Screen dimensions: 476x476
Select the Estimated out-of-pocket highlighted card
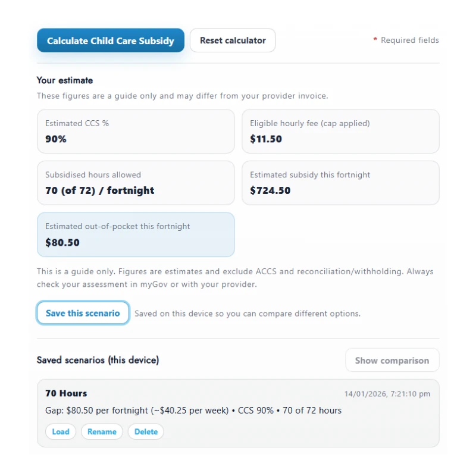tap(137, 234)
